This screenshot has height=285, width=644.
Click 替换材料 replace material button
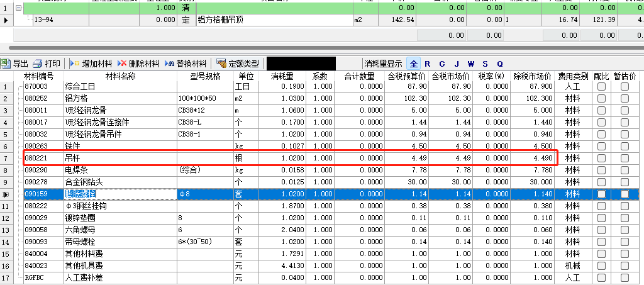186,64
